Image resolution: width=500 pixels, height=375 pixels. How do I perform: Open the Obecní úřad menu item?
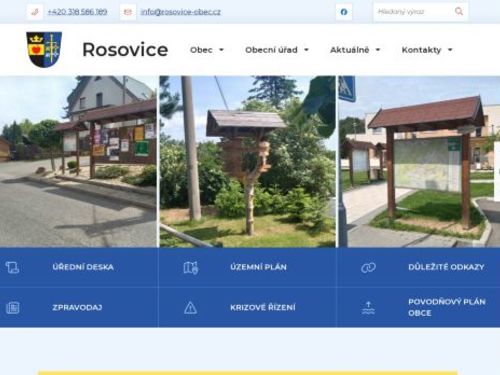pyautogui.click(x=271, y=50)
